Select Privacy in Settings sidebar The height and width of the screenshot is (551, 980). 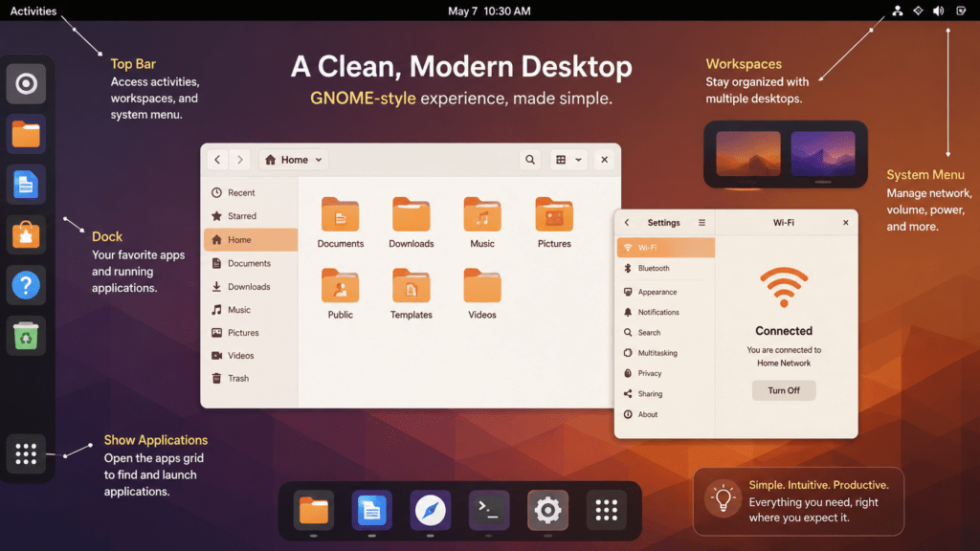pos(666,373)
